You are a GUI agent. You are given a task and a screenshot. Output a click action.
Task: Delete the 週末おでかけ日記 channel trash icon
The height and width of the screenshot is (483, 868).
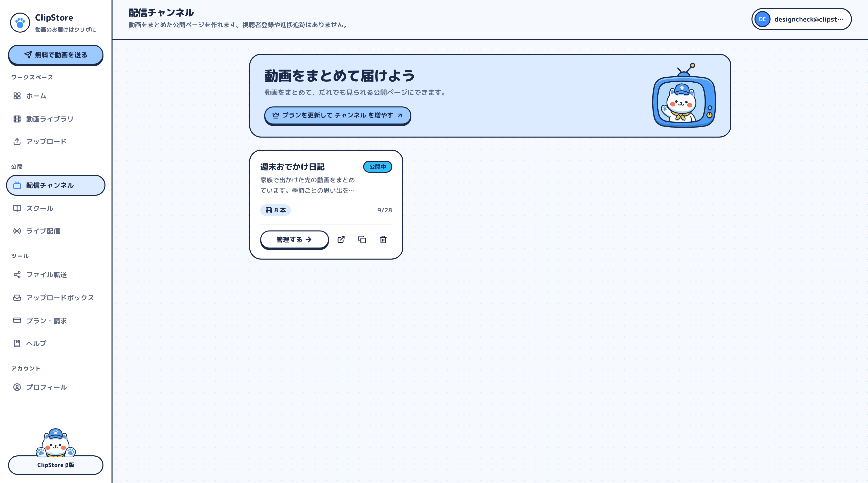point(383,239)
